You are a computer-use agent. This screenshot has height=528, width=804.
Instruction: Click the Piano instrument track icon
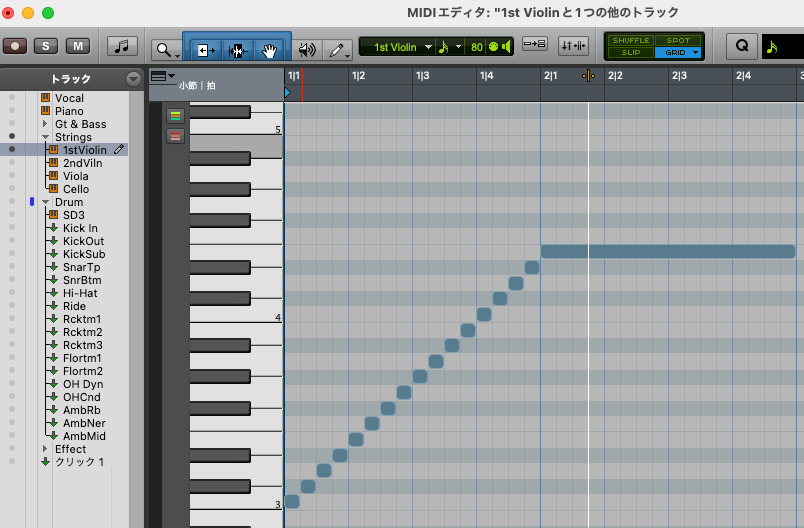pyautogui.click(x=46, y=111)
